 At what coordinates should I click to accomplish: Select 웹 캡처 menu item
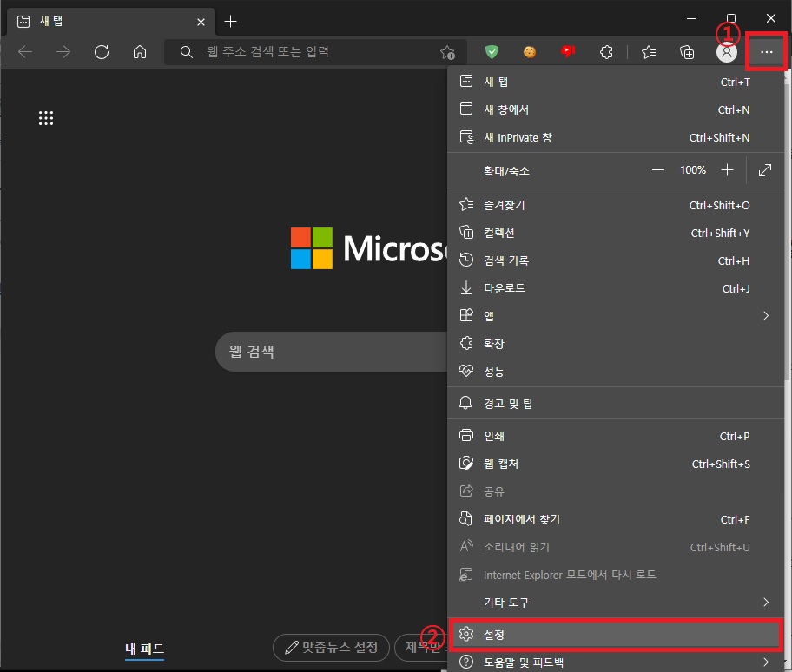[x=615, y=464]
